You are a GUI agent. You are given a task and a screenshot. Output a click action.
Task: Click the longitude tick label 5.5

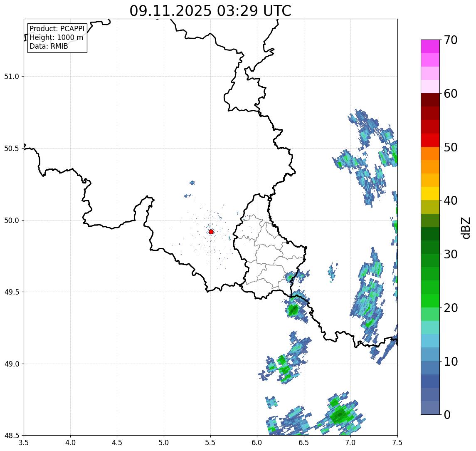tap(211, 443)
